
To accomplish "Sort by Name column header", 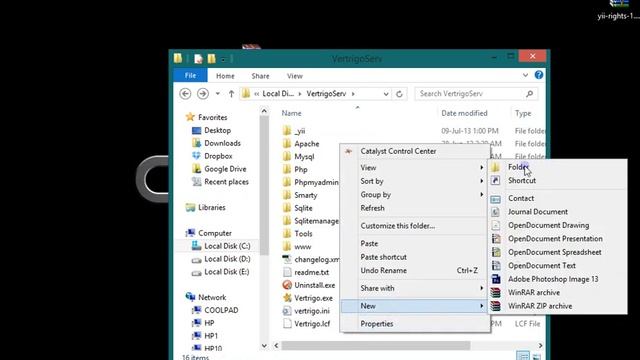I will click(x=291, y=113).
